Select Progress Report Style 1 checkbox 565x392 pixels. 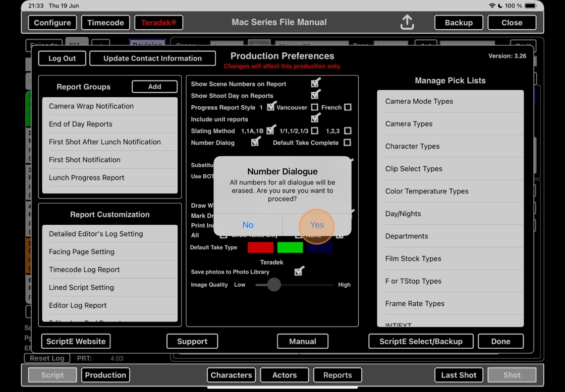(270, 106)
